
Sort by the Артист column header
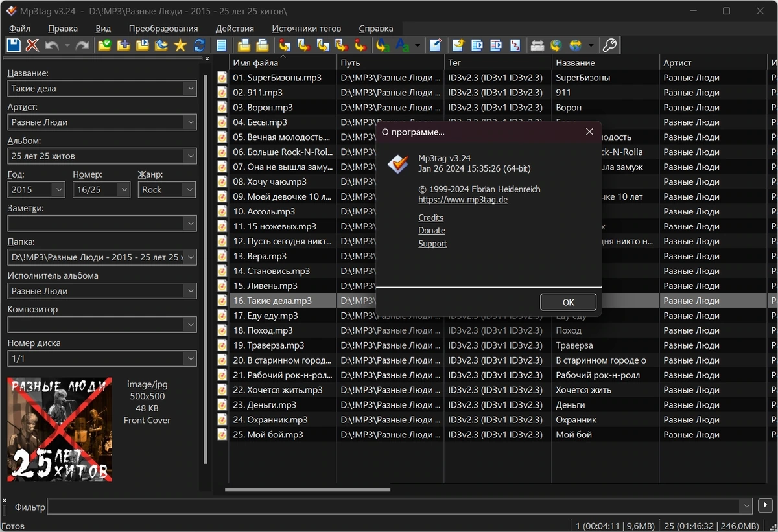[x=713, y=63]
